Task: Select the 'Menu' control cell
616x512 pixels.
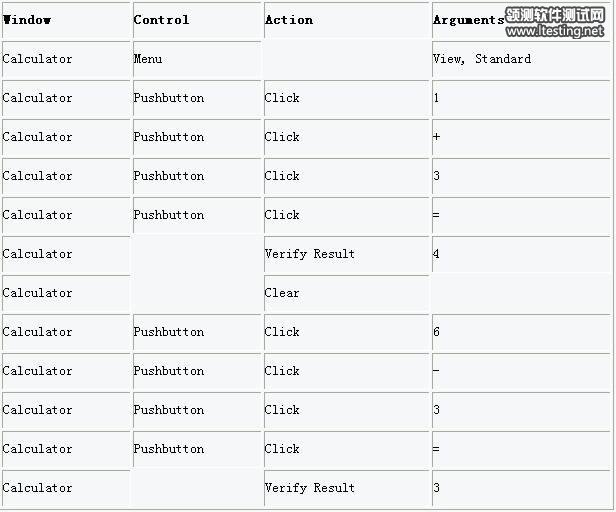Action: (x=148, y=59)
